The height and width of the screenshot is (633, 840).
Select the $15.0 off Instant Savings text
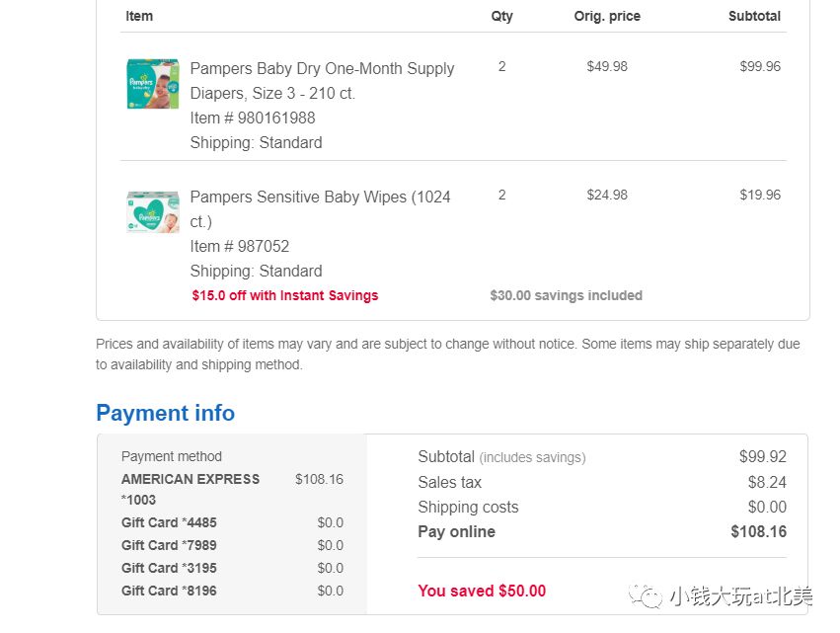(285, 295)
